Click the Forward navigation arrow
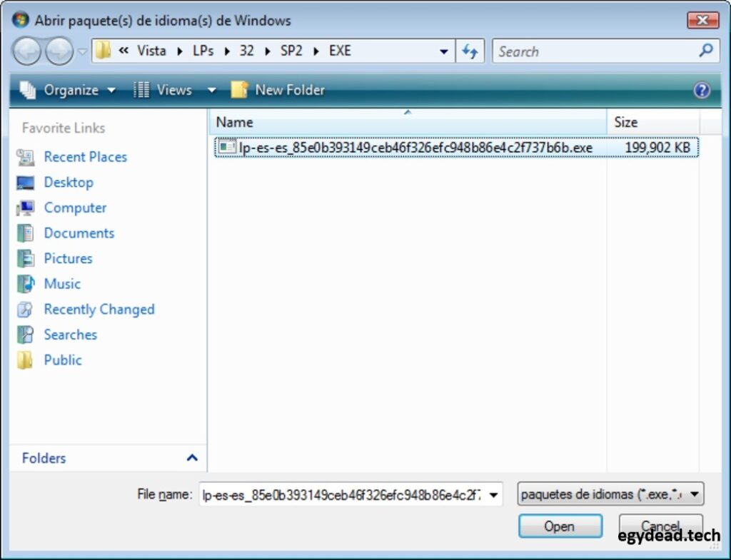 point(59,51)
